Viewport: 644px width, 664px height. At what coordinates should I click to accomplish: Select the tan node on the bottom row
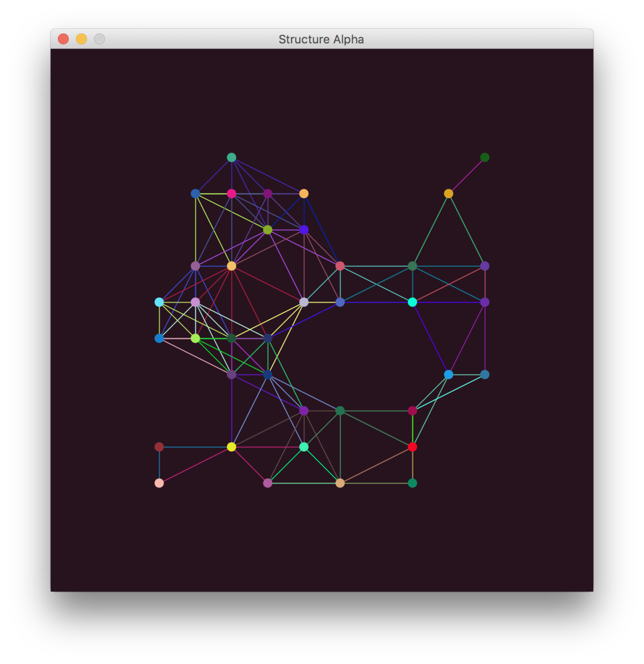tap(340, 483)
